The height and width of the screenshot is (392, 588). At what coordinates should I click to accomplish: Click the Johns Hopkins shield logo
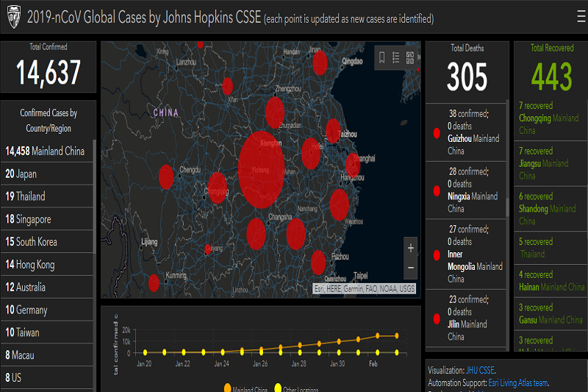pyautogui.click(x=14, y=17)
